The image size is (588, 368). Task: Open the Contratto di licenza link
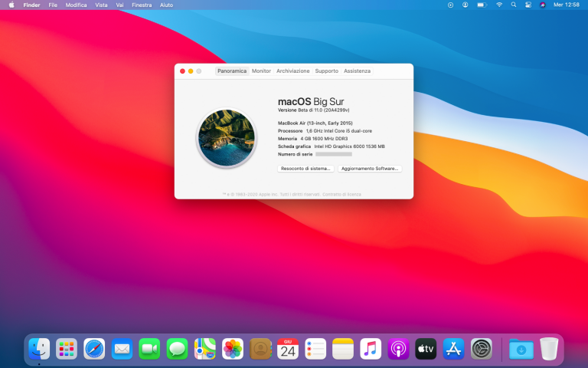click(x=341, y=195)
